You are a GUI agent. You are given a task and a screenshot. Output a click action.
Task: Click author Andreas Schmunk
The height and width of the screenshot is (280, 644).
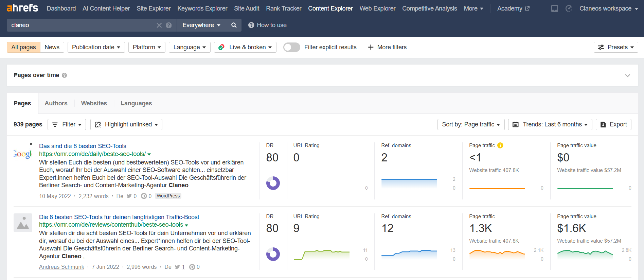[61, 267]
